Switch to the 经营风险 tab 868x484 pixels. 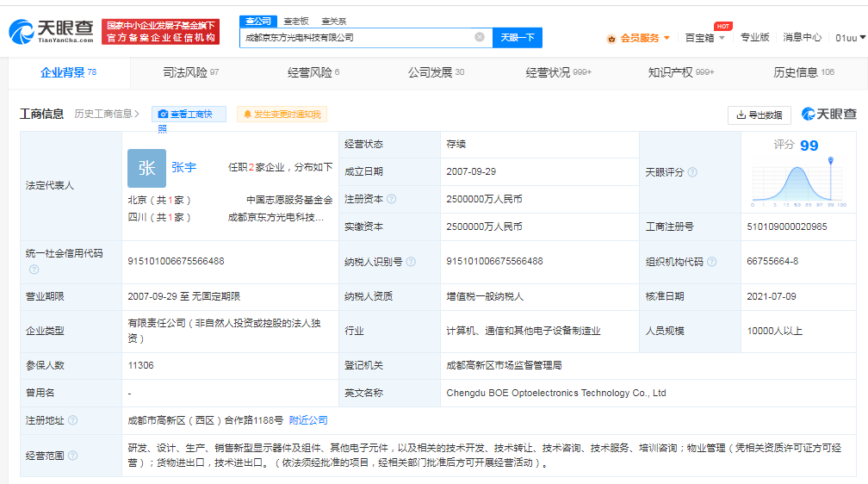coord(313,72)
